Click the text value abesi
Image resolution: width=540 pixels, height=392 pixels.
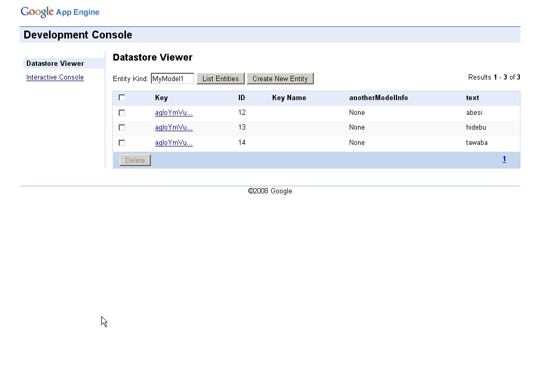click(x=474, y=113)
